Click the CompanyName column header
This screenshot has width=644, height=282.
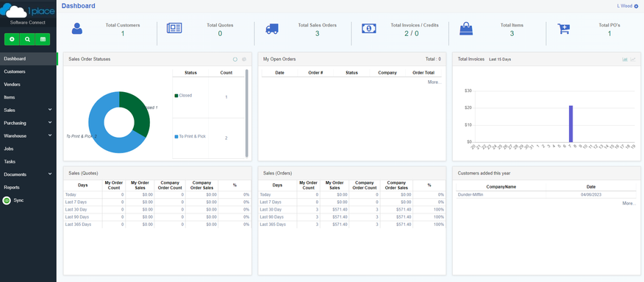(501, 186)
